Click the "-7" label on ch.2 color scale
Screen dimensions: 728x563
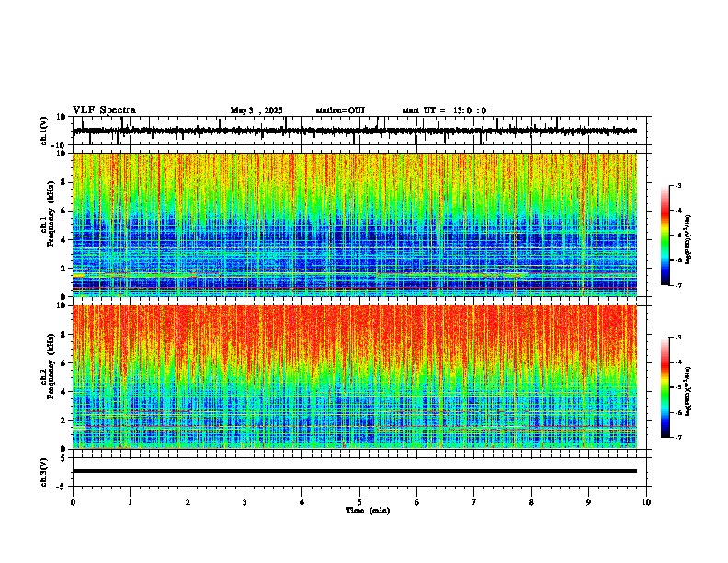pyautogui.click(x=678, y=437)
